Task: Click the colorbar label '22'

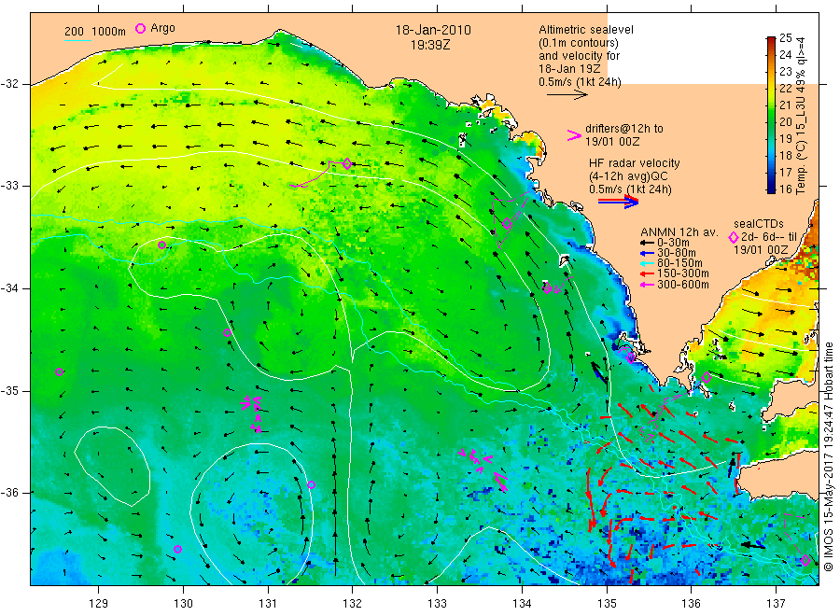Action: coord(785,88)
